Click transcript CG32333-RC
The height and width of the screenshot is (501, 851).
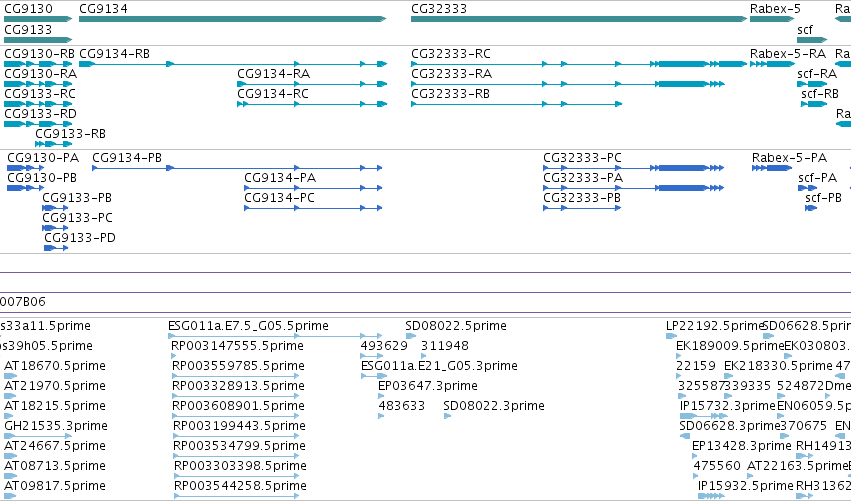click(451, 54)
